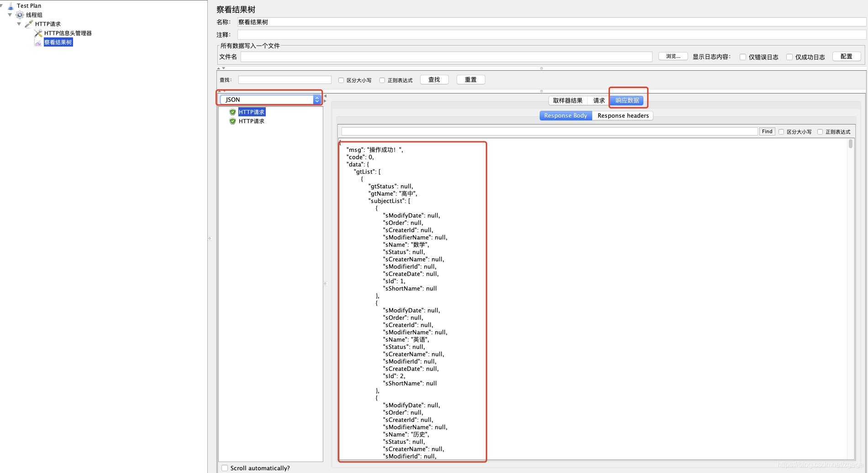This screenshot has height=473, width=868.
Task: Click the "code": 0 line
Action: point(360,157)
